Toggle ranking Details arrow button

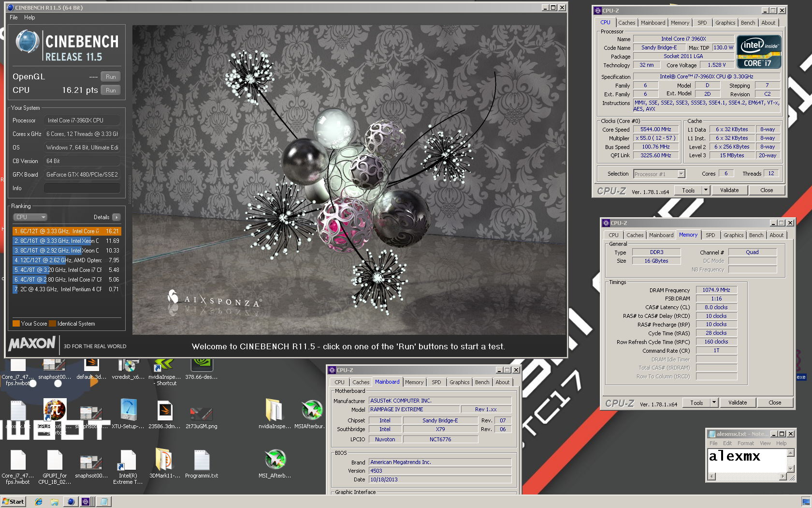[x=116, y=217]
